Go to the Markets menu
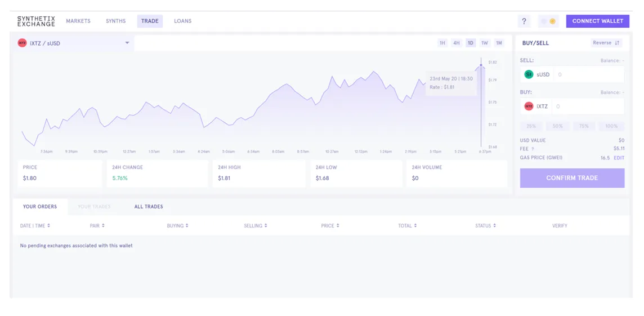 tap(78, 21)
